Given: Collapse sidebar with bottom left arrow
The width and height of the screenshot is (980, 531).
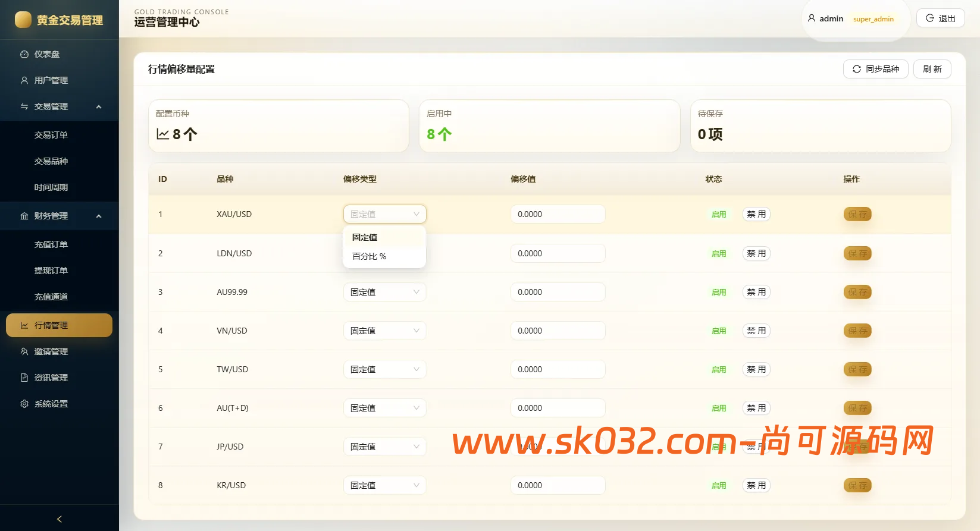Looking at the screenshot, I should (60, 519).
